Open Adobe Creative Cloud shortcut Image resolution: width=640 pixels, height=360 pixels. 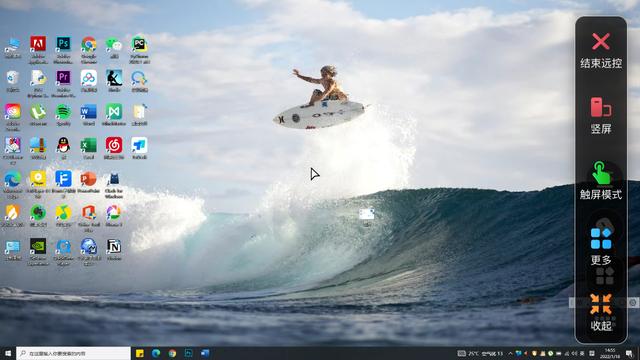pyautogui.click(x=13, y=117)
